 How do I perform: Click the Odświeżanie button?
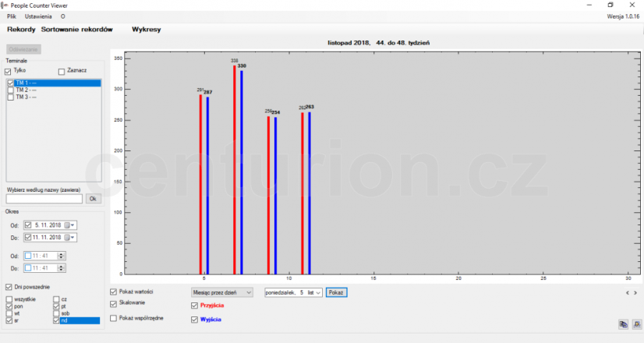point(23,49)
